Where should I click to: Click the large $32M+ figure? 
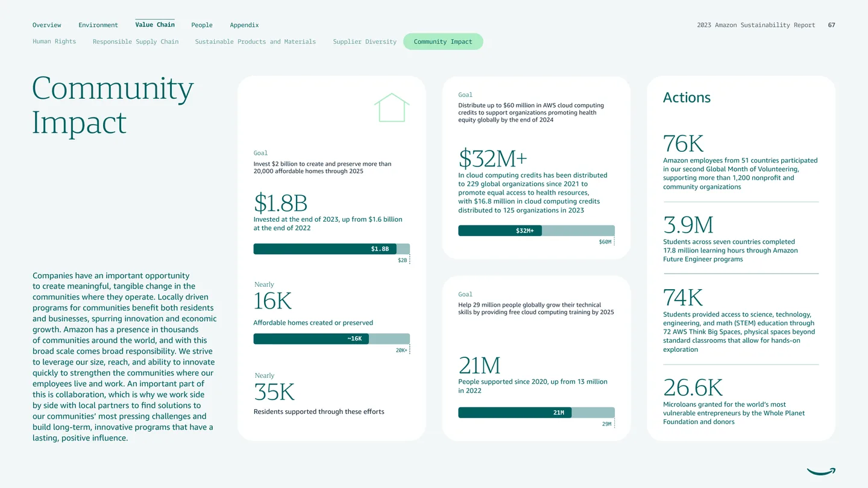point(493,158)
